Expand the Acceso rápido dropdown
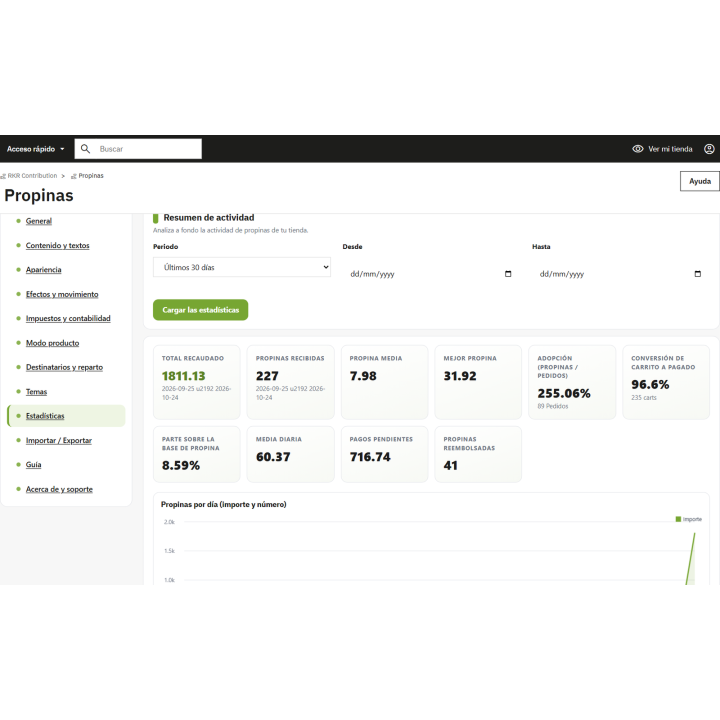720x720 pixels. click(35, 149)
